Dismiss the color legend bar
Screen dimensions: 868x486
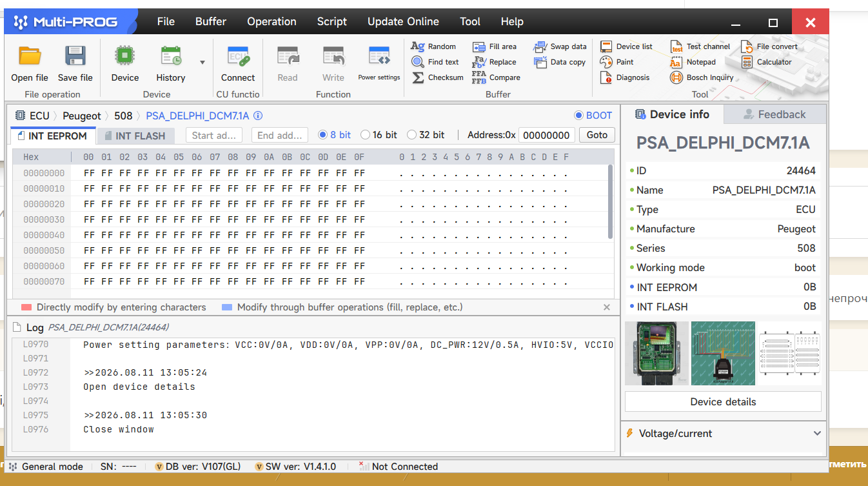coord(606,307)
